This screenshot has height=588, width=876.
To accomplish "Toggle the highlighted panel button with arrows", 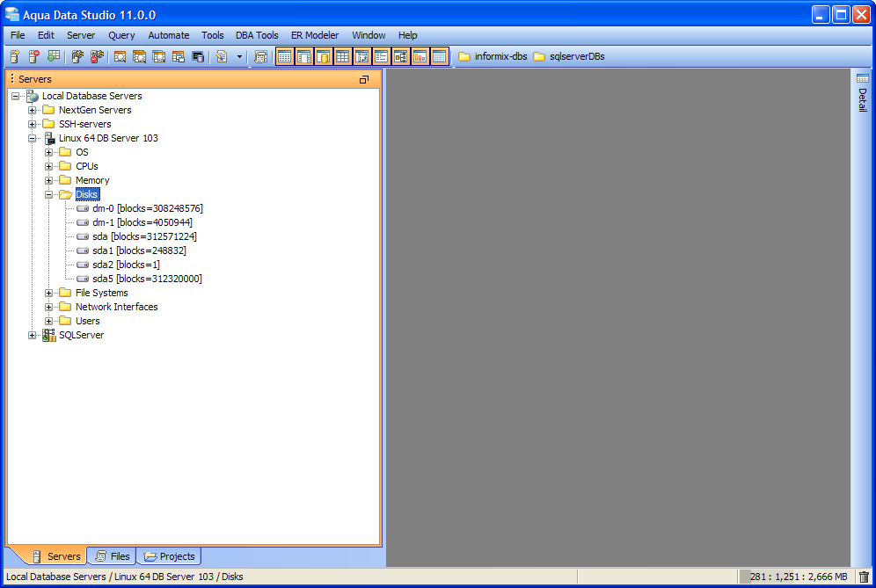I will 362,56.
